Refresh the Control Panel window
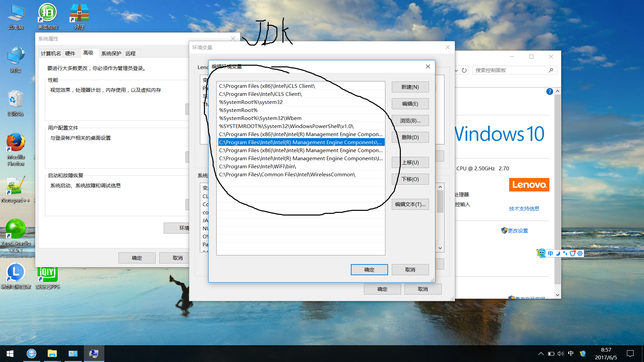The height and width of the screenshot is (362, 644). (x=464, y=70)
